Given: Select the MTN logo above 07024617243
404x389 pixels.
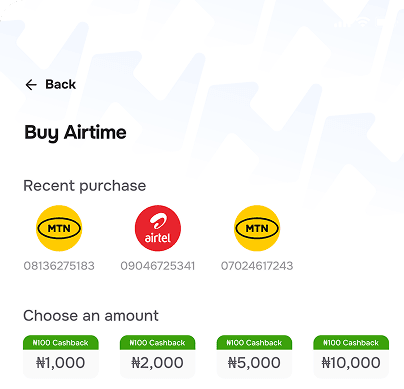Looking at the screenshot, I should (x=257, y=228).
